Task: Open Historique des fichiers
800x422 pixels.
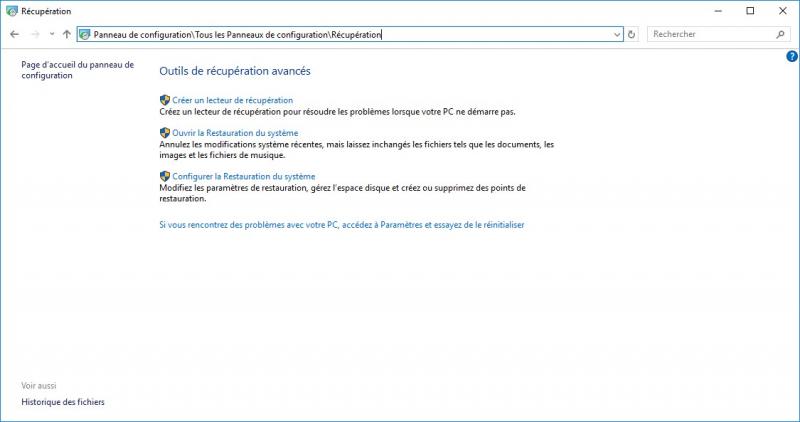Action: click(63, 402)
